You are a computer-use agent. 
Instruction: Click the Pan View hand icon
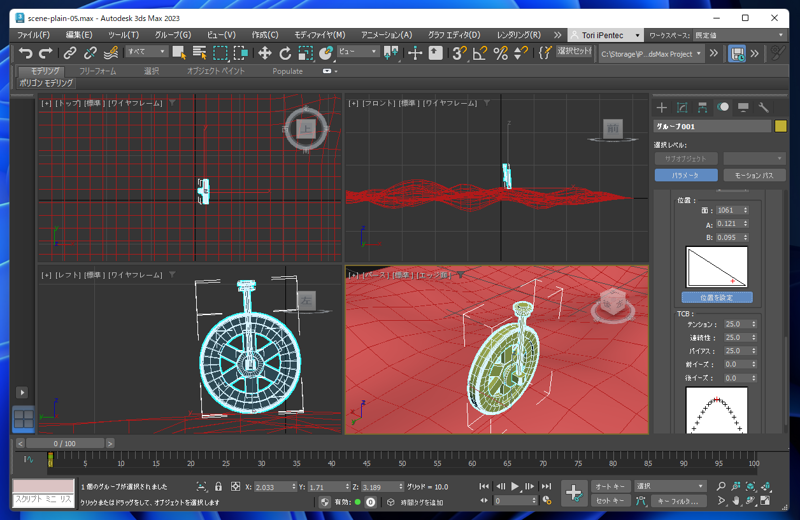[x=736, y=501]
